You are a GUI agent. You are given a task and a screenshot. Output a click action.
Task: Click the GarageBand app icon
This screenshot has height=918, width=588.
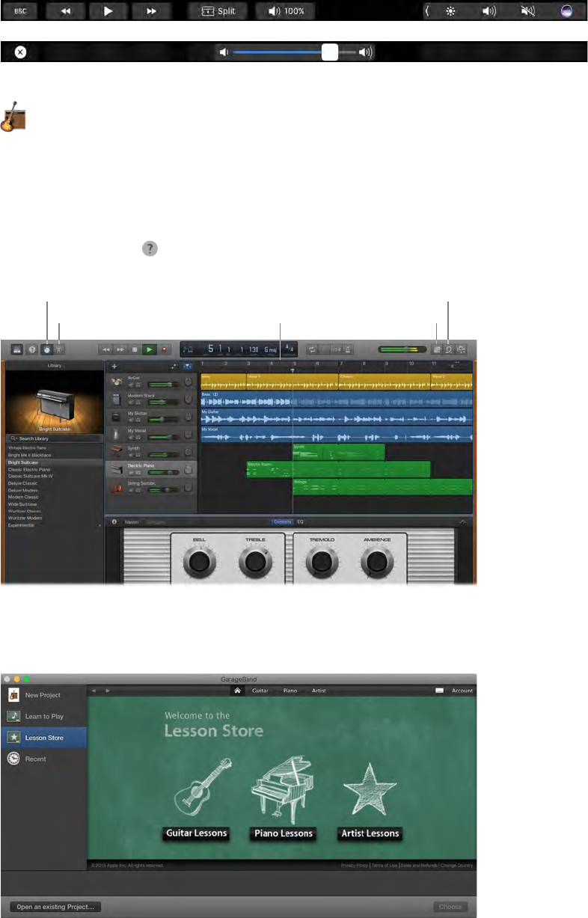point(15,117)
